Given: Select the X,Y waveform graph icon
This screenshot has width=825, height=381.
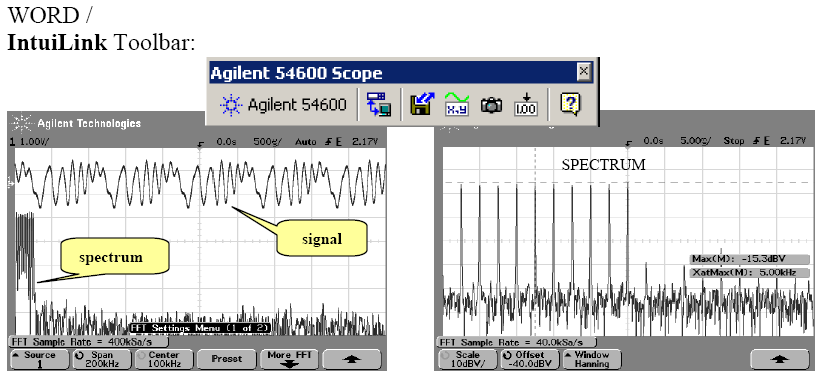Looking at the screenshot, I should (x=457, y=105).
